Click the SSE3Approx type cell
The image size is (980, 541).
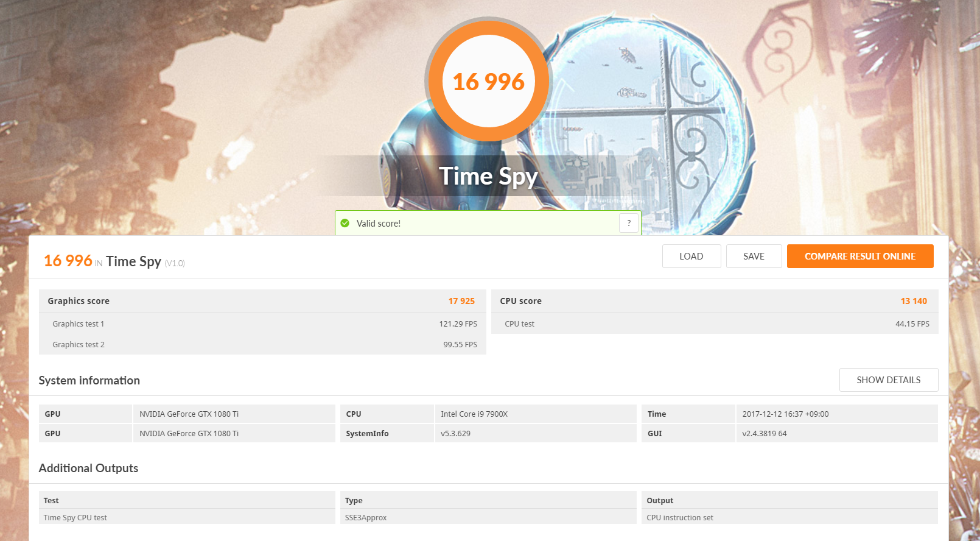tap(488, 517)
